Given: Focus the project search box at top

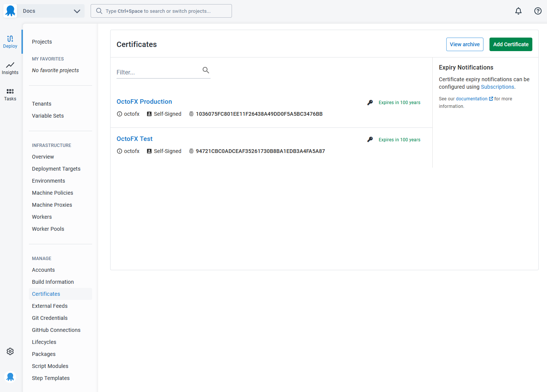Looking at the screenshot, I should (x=161, y=11).
